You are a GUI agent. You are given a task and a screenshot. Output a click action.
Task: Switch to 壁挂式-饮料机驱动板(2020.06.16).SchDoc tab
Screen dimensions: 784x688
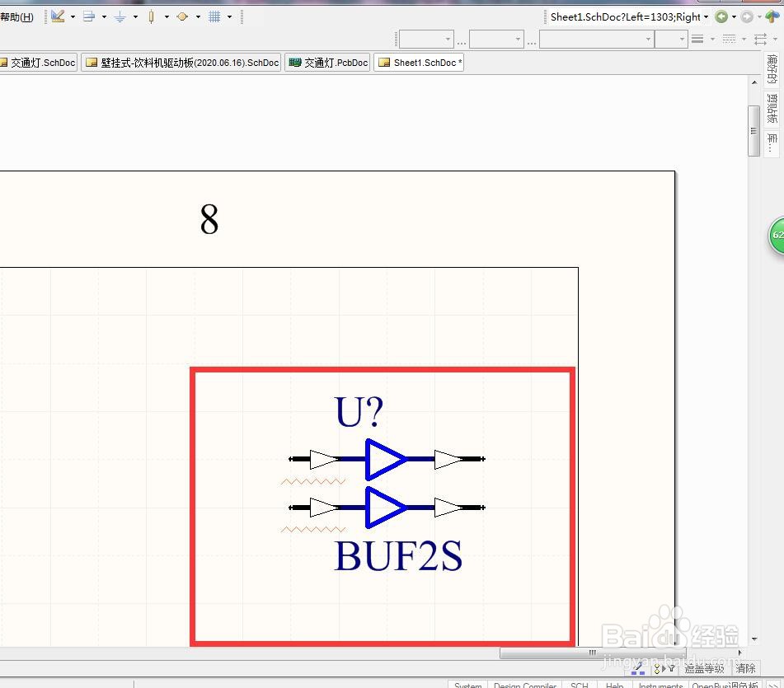pyautogui.click(x=181, y=63)
